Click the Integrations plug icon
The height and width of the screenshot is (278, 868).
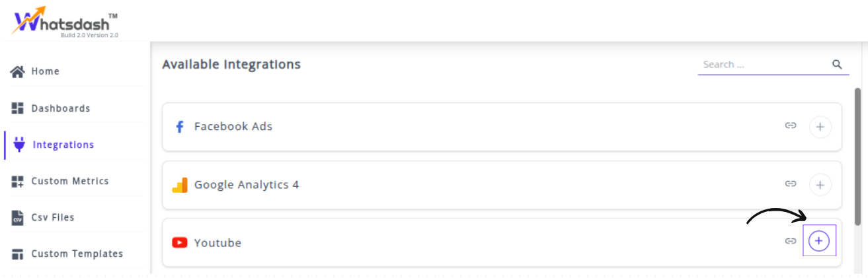coord(19,145)
